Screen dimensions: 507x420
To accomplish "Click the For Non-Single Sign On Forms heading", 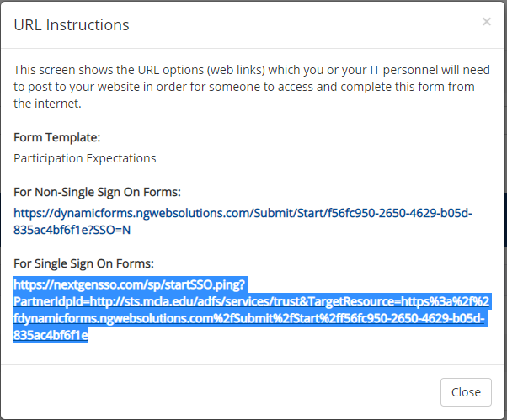I will pos(97,192).
